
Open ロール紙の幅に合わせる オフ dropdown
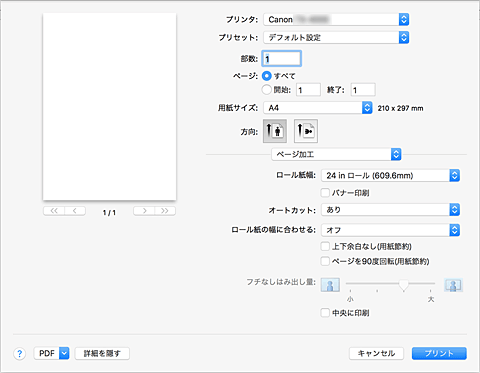pyautogui.click(x=390, y=230)
